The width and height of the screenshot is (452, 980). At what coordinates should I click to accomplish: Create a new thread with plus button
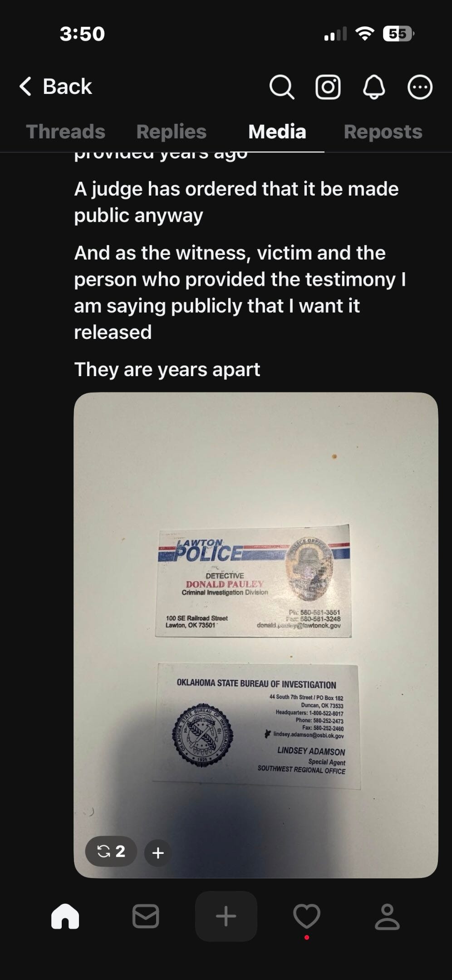click(226, 916)
